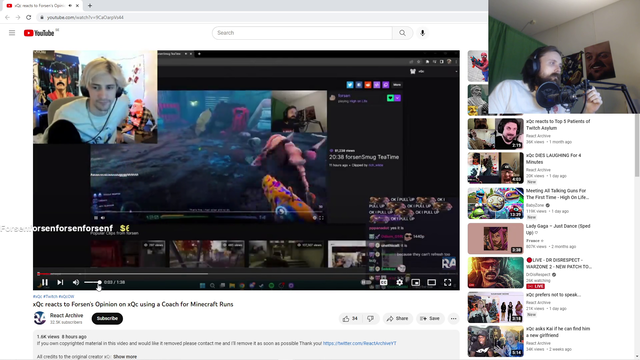
Task: Click the browser address bar
Action: click(261, 17)
